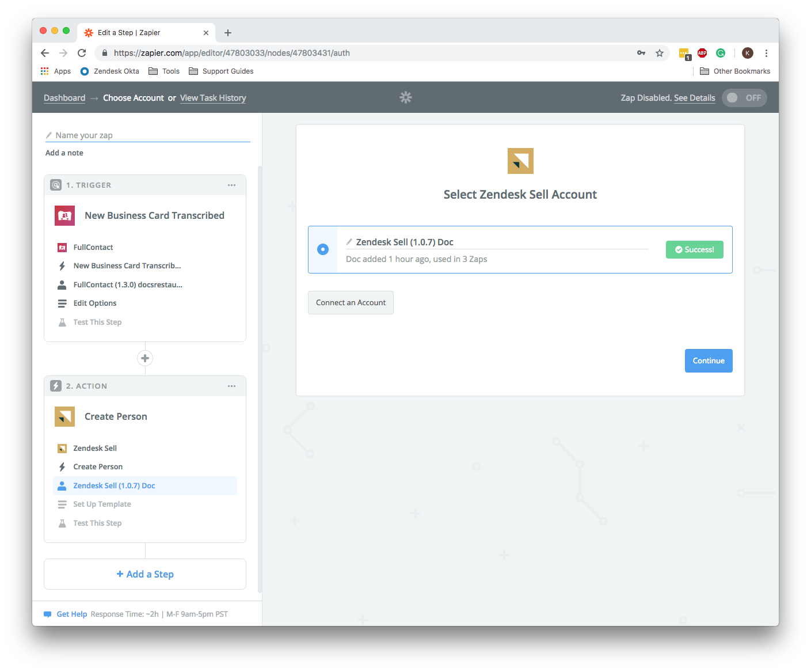
Task: Click the Zendesk Sell logo above heading
Action: click(x=520, y=161)
